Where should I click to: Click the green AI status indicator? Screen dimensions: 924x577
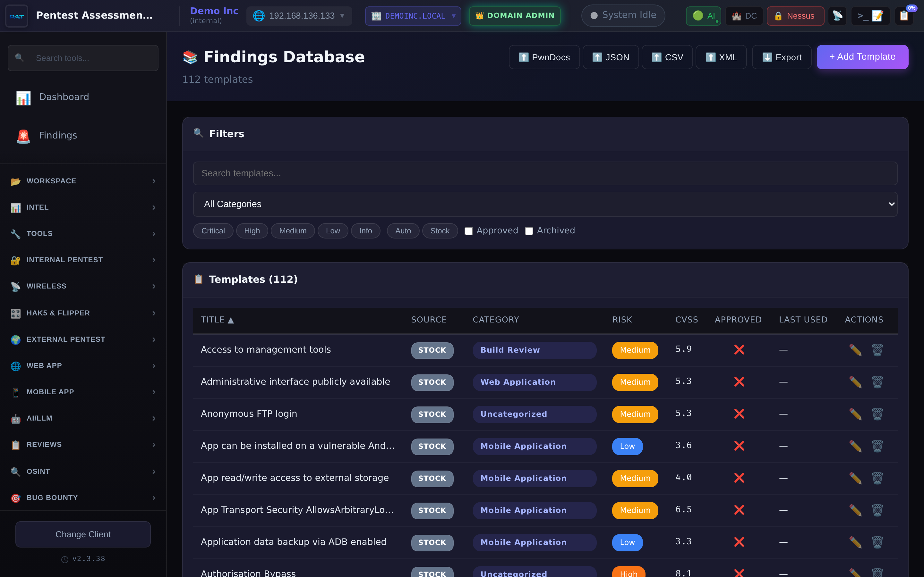703,16
